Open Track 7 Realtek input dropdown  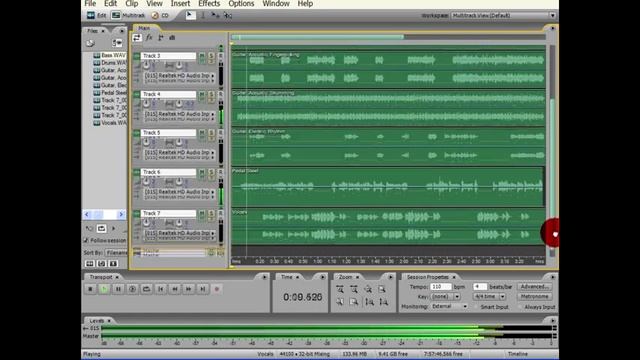pos(179,233)
